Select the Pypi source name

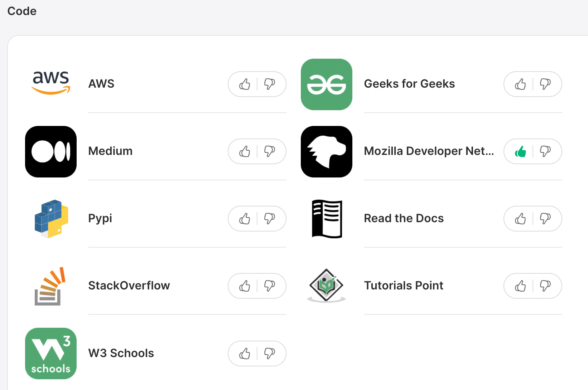[x=100, y=219]
